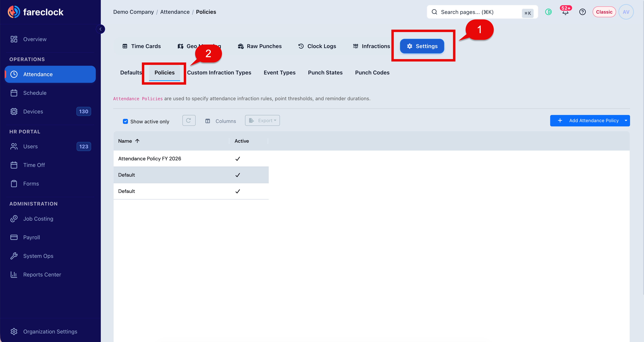Switch to the Classic view toggle
Screen dimensions: 644x342
click(604, 12)
